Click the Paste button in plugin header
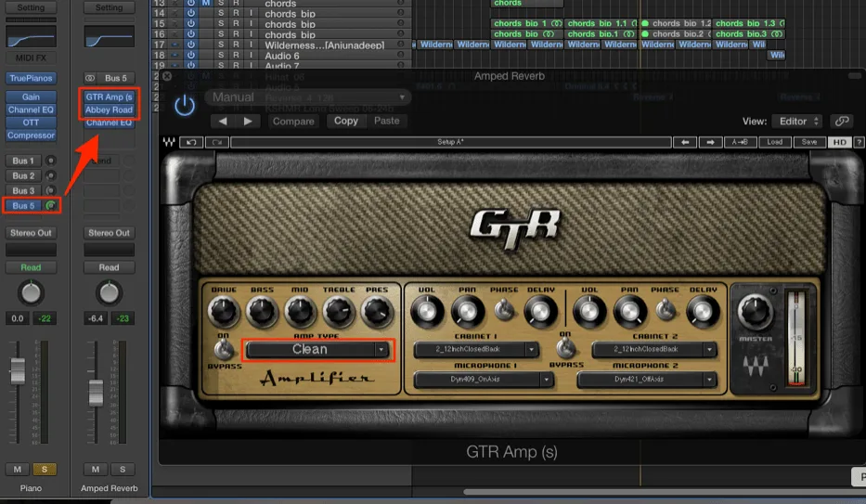 coord(387,121)
